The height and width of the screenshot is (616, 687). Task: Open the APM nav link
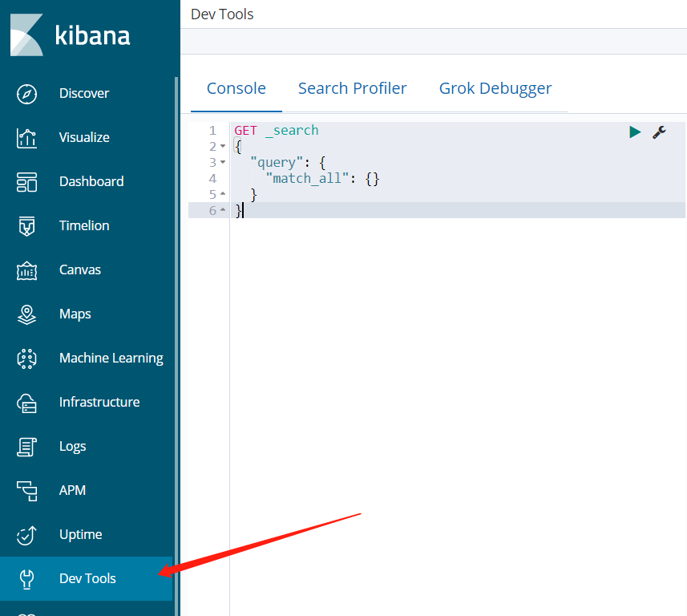click(72, 490)
